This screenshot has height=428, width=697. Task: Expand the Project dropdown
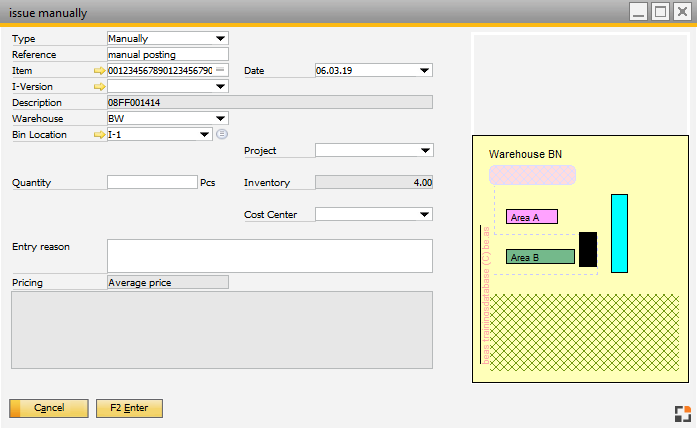pos(424,151)
